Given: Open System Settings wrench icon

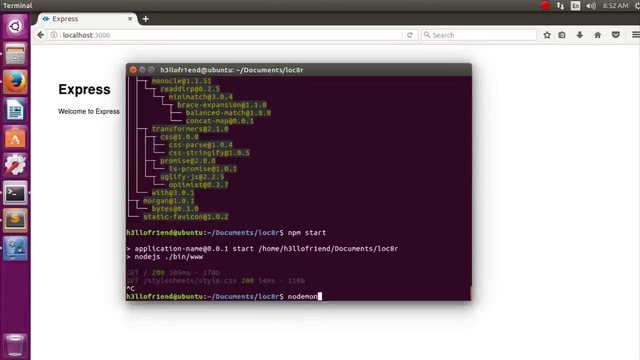Looking at the screenshot, I should 15,165.
